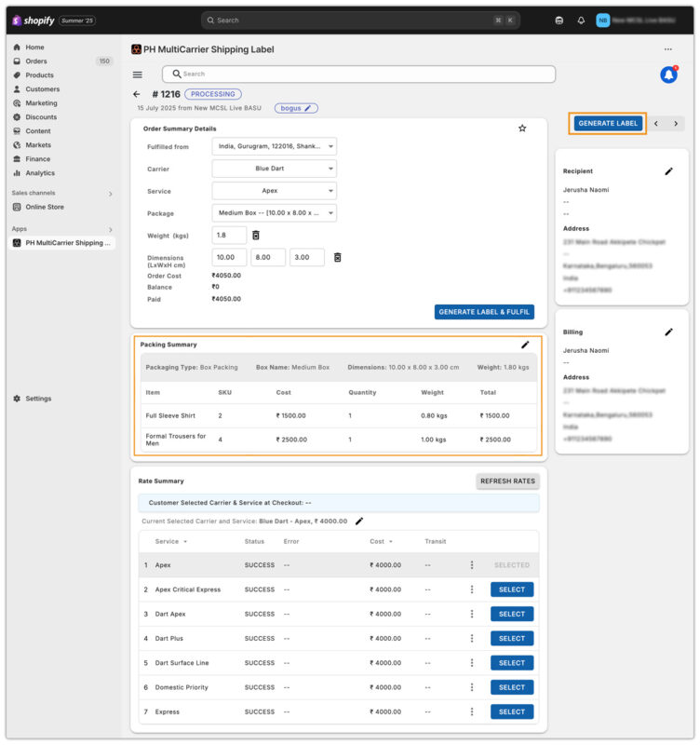Open the Shopify notifications bell in the top bar
The height and width of the screenshot is (745, 700).
tap(581, 20)
